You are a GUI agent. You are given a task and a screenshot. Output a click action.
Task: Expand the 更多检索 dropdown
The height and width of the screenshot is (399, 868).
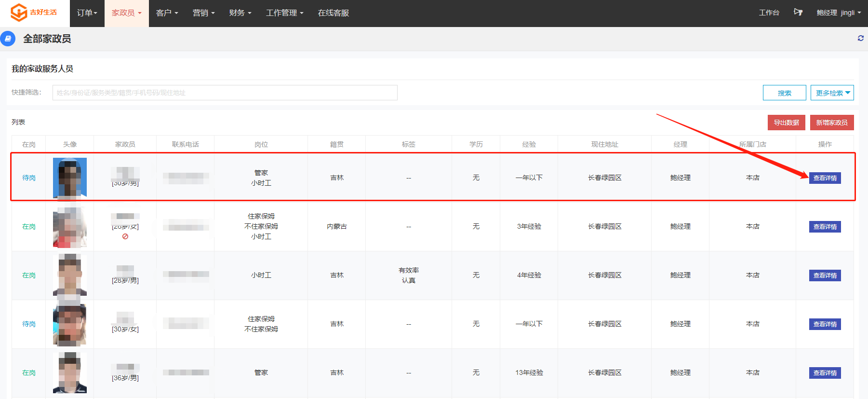[x=832, y=93]
